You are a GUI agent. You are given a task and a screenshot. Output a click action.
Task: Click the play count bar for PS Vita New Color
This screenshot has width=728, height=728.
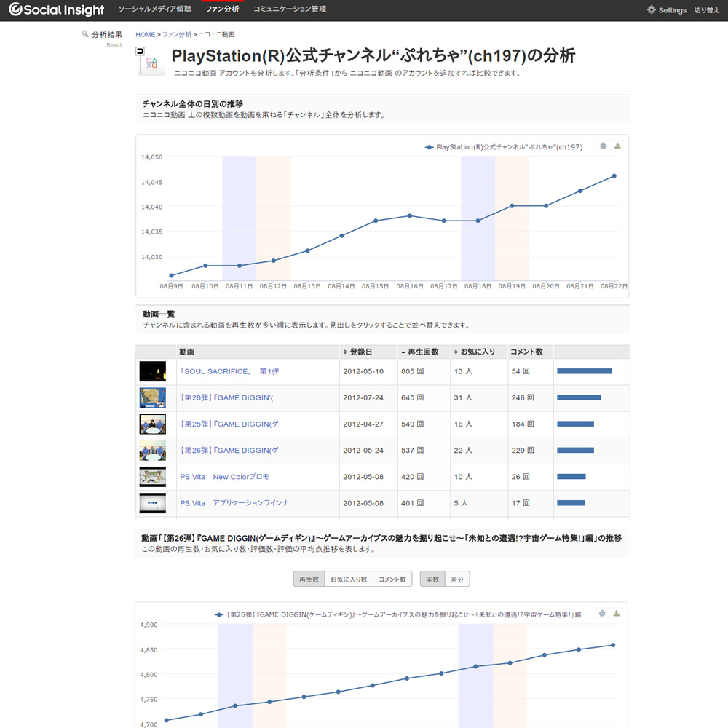pyautogui.click(x=571, y=477)
